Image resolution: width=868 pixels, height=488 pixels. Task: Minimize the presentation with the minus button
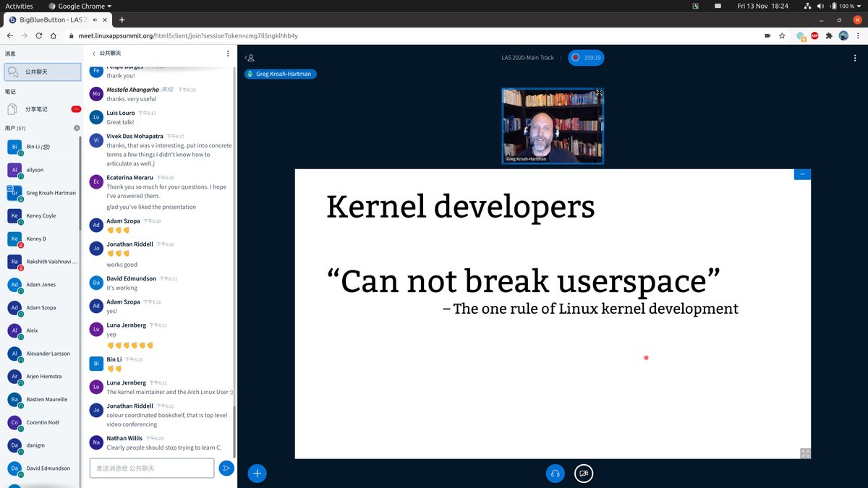click(x=801, y=174)
